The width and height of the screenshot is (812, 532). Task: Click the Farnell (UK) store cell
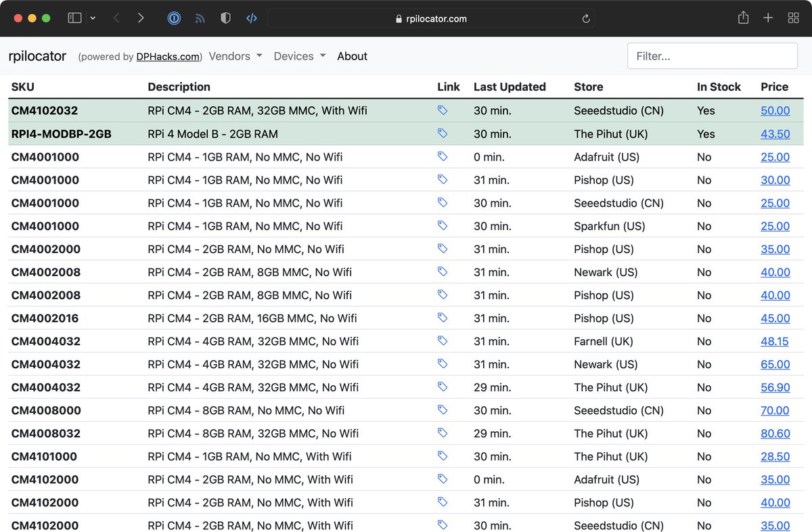[x=604, y=341]
